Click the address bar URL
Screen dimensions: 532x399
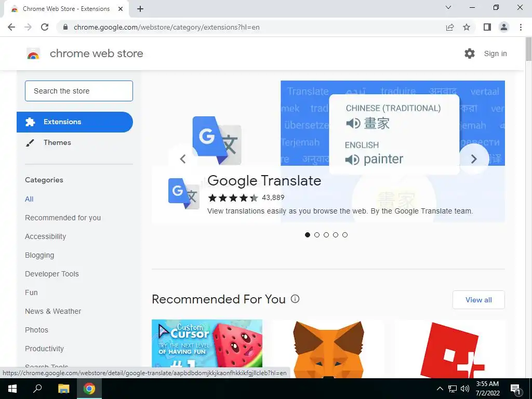167,27
